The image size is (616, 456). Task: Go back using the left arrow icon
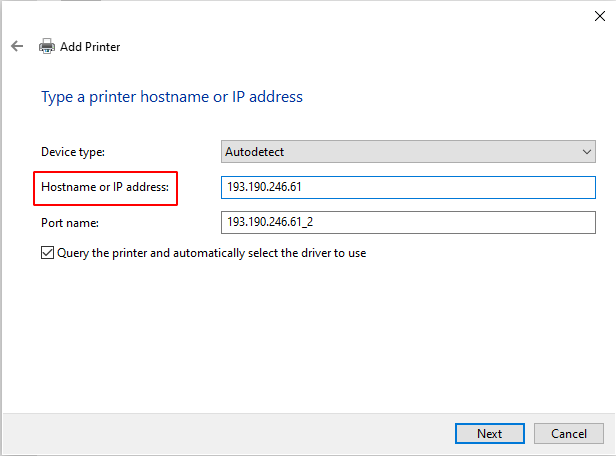pyautogui.click(x=17, y=46)
